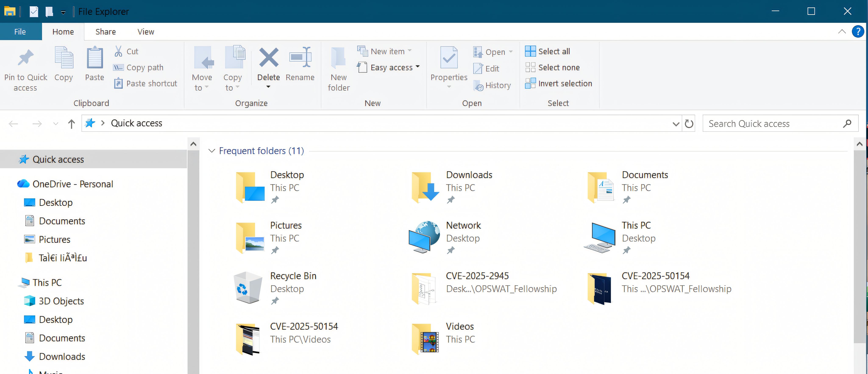Create a new folder via ribbon icon

click(x=338, y=58)
